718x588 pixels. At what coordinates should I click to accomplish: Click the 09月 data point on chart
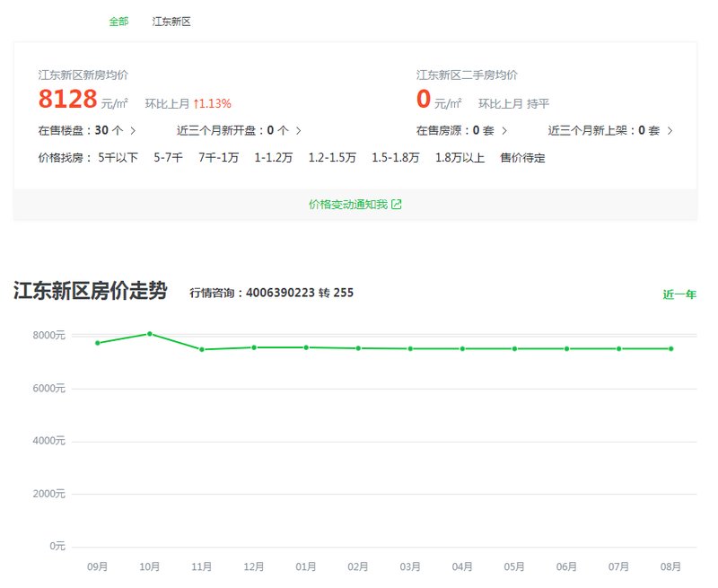pos(98,343)
